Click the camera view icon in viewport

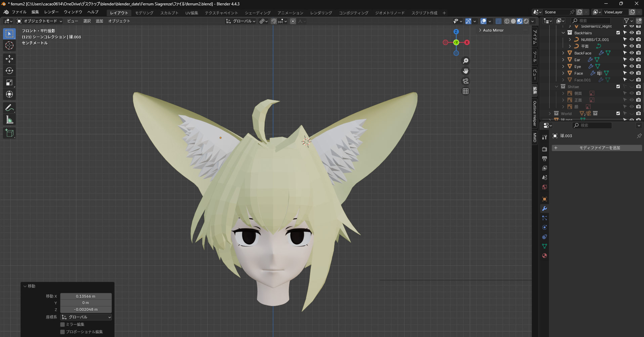pos(466,81)
